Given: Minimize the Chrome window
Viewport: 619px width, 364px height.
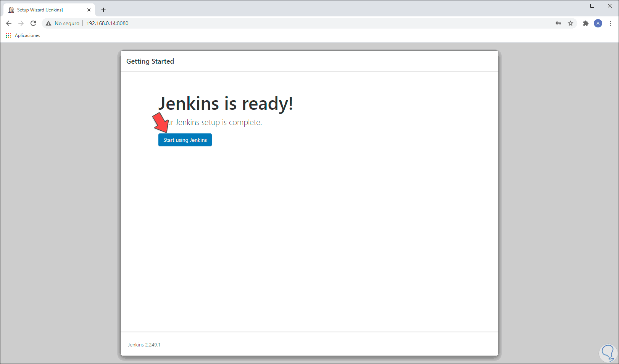Looking at the screenshot, I should pos(575,6).
